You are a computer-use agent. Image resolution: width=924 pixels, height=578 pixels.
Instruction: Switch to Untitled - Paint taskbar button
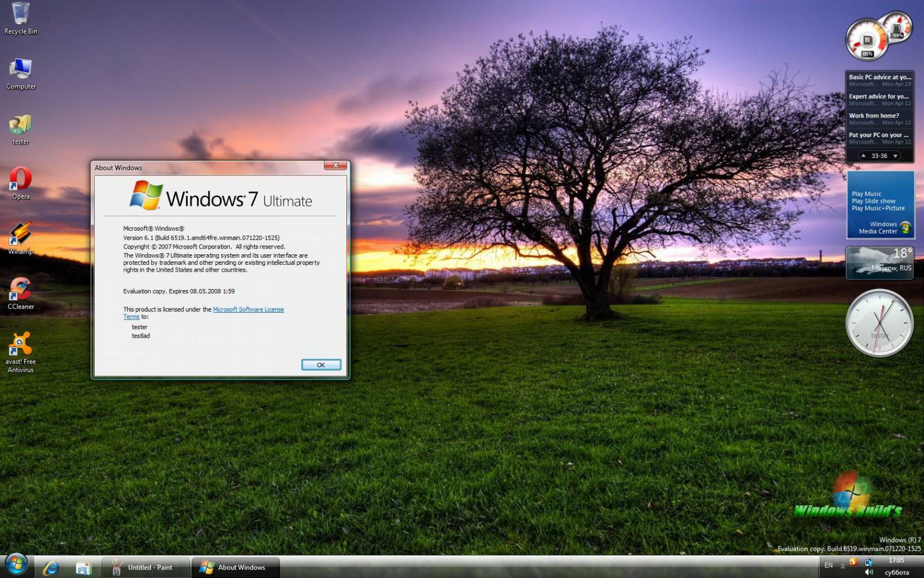click(x=146, y=568)
